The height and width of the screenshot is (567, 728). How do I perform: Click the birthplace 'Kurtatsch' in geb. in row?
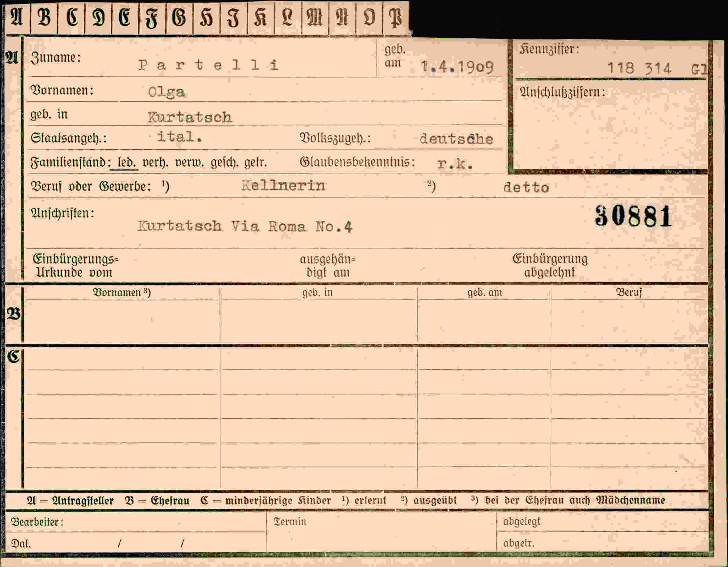(x=190, y=117)
